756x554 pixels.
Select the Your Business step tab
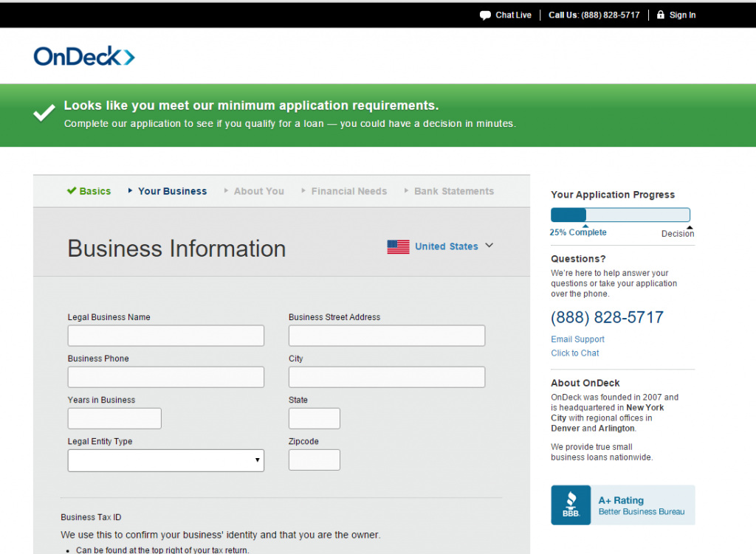pos(168,191)
